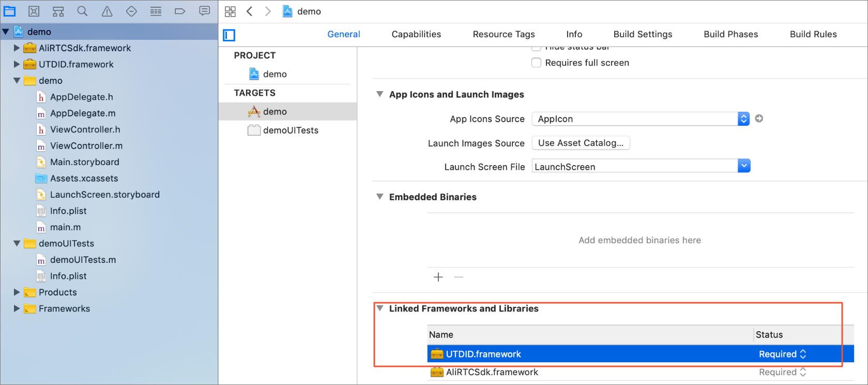The height and width of the screenshot is (385, 868).
Task: Open the Debug navigator
Action: tap(156, 11)
